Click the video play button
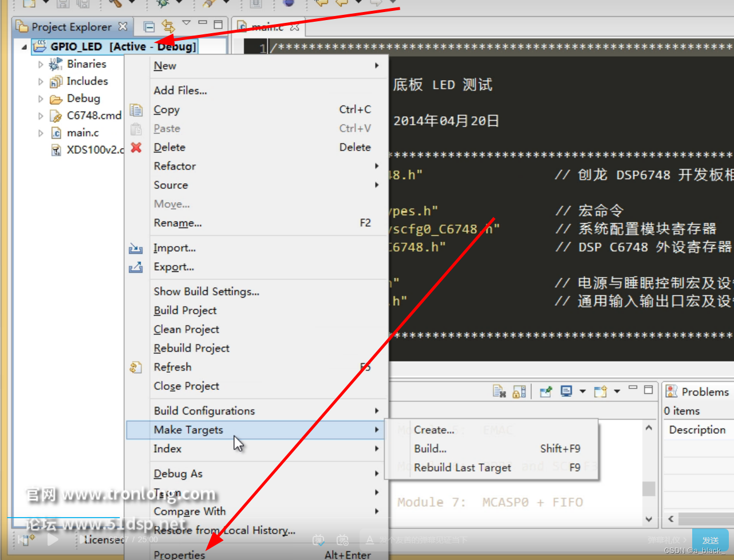This screenshot has width=734, height=560. 53,539
